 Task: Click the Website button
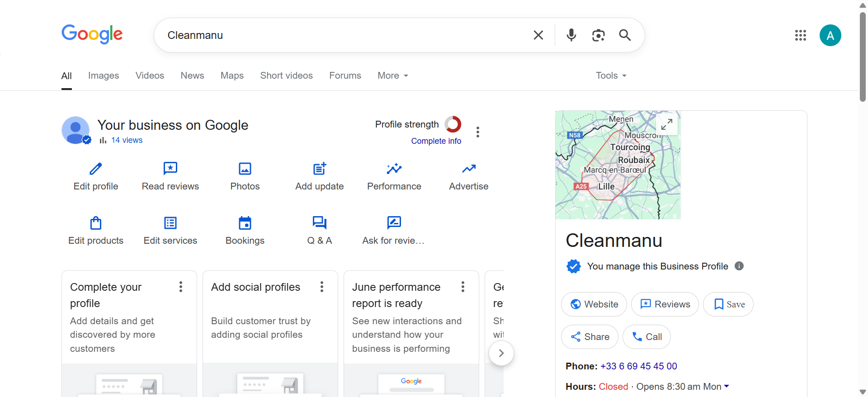594,304
